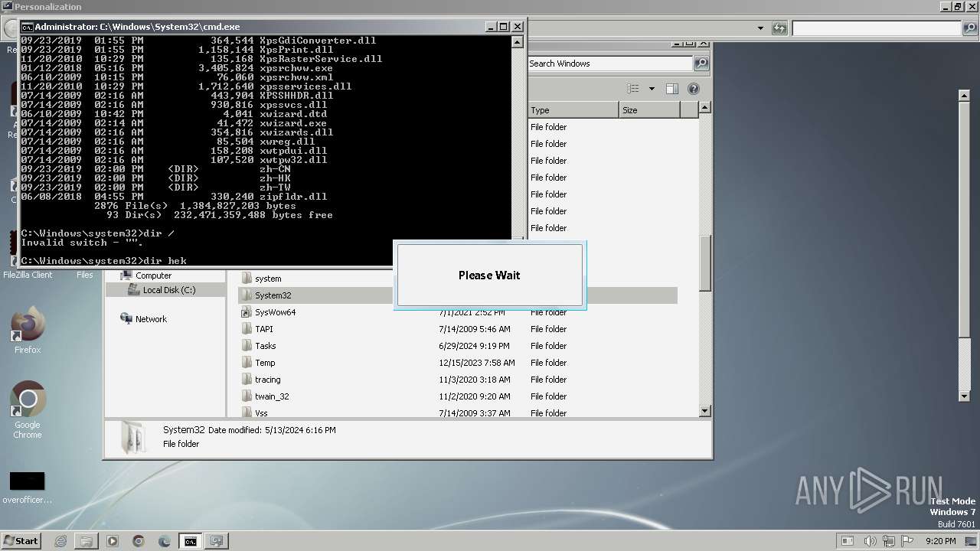Image resolution: width=980 pixels, height=551 pixels.
Task: Focus the Personalization search box
Action: (877, 28)
